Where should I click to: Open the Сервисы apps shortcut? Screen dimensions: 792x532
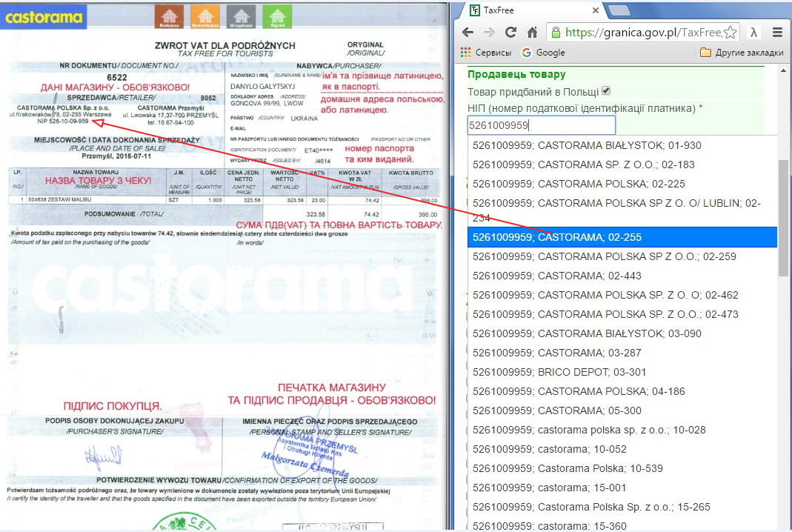[x=486, y=53]
